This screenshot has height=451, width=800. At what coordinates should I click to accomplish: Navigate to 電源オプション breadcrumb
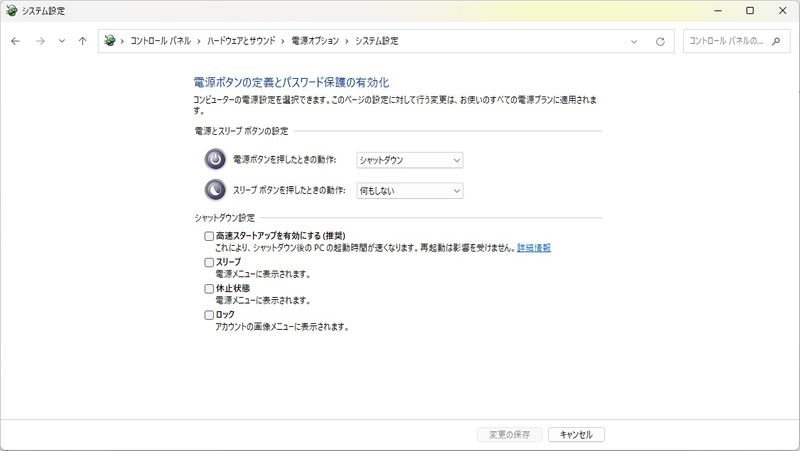[315, 41]
